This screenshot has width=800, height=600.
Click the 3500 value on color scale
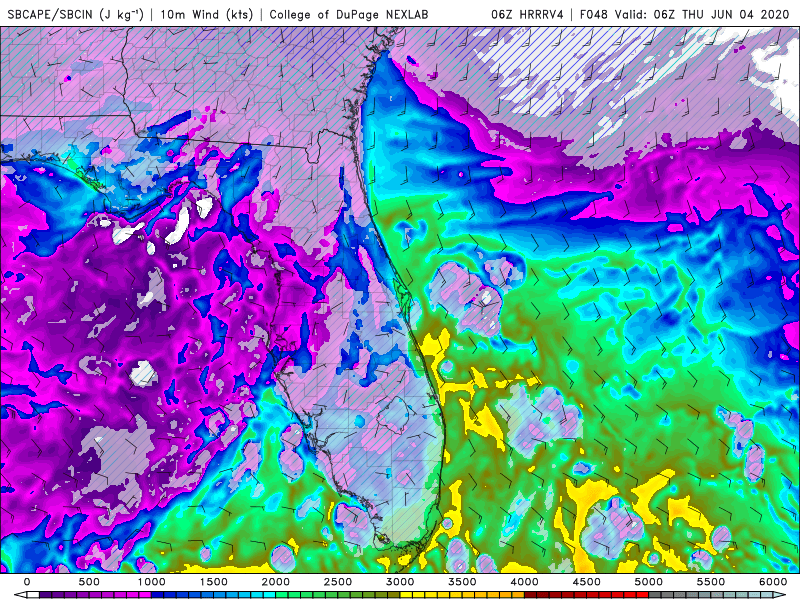pyautogui.click(x=462, y=582)
